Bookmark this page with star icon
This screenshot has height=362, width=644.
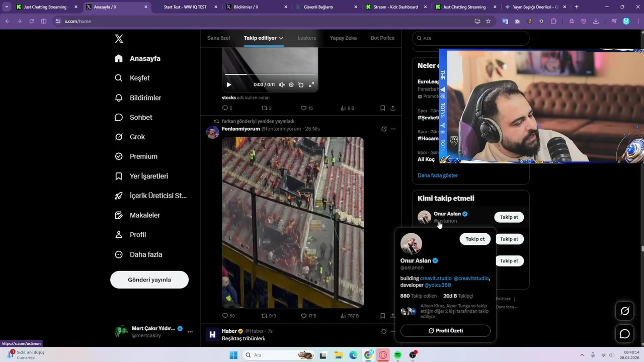(x=488, y=21)
